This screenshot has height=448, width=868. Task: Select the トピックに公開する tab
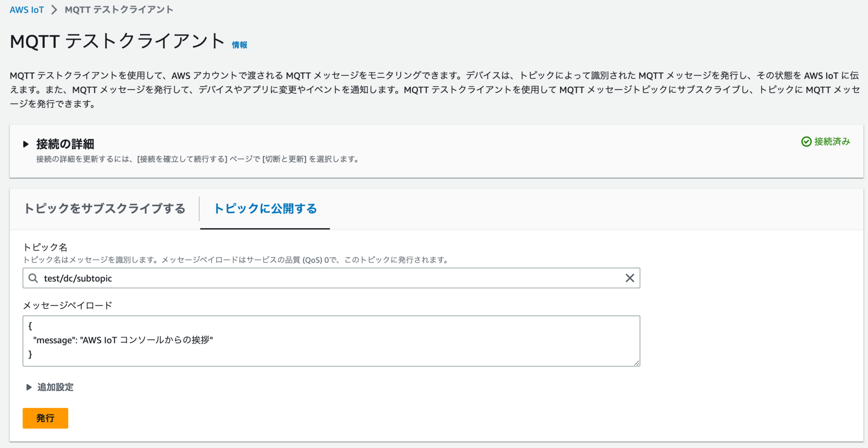(x=265, y=209)
